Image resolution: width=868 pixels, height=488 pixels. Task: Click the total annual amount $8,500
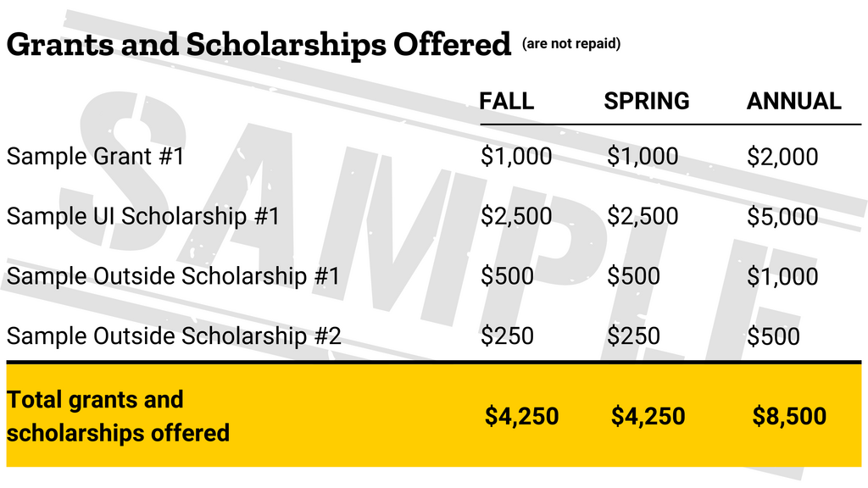789,416
